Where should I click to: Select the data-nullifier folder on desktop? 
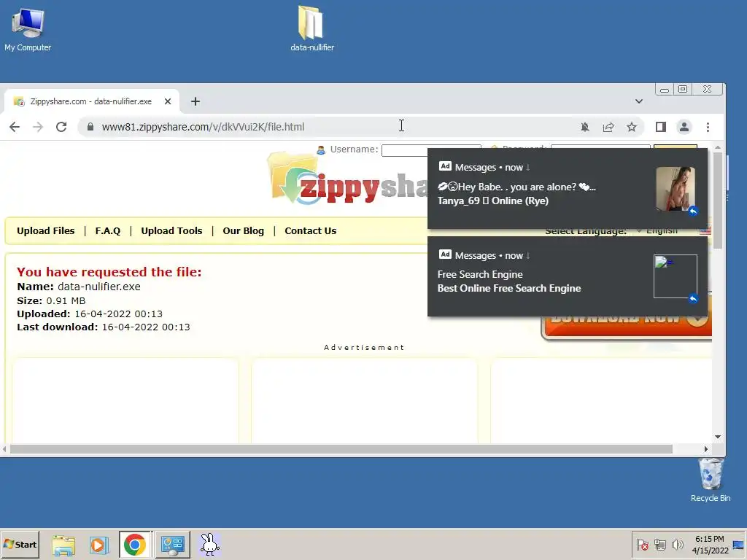click(x=312, y=28)
